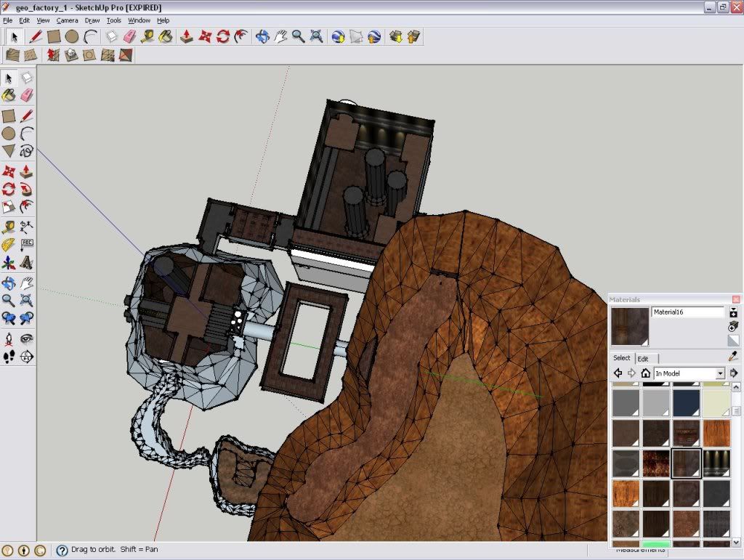
Task: Click the Materials list scroll down arrow
Action: click(736, 542)
